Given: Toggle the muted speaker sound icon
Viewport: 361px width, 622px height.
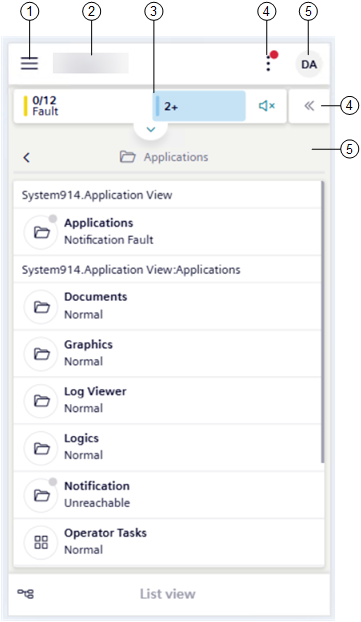Looking at the screenshot, I should point(267,106).
